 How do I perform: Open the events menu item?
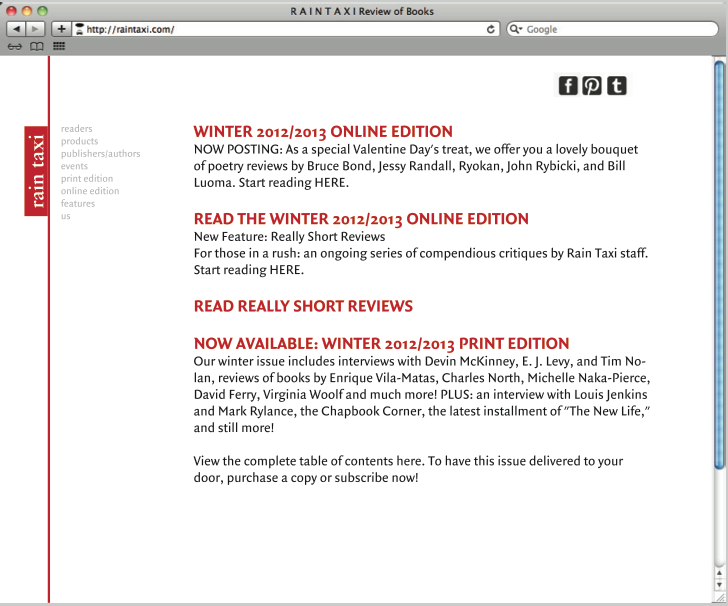[74, 166]
